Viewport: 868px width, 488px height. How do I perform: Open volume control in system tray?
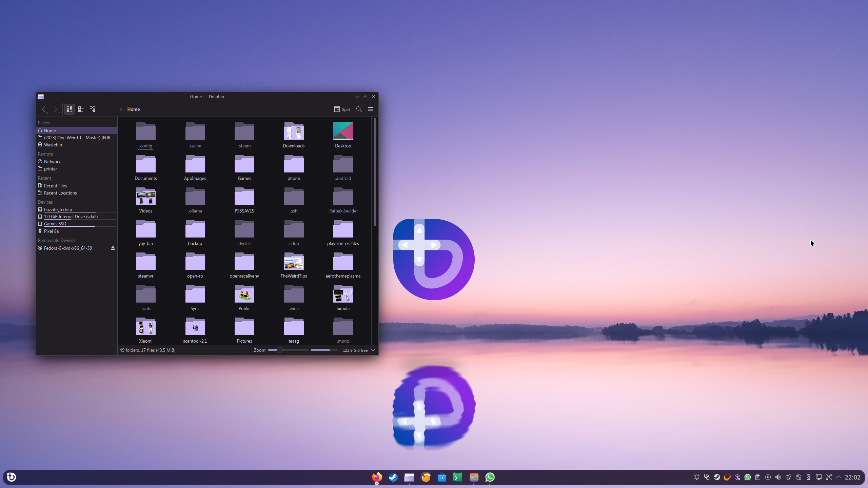click(x=778, y=477)
